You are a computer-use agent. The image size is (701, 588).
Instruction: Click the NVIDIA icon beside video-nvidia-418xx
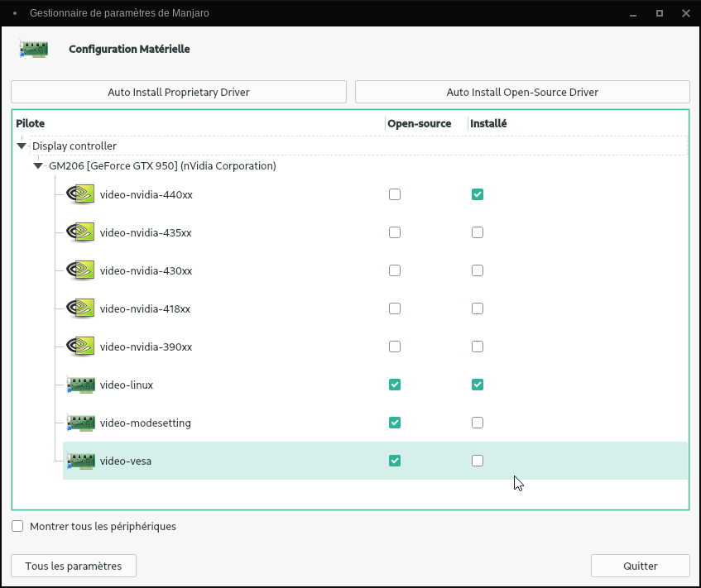point(80,308)
